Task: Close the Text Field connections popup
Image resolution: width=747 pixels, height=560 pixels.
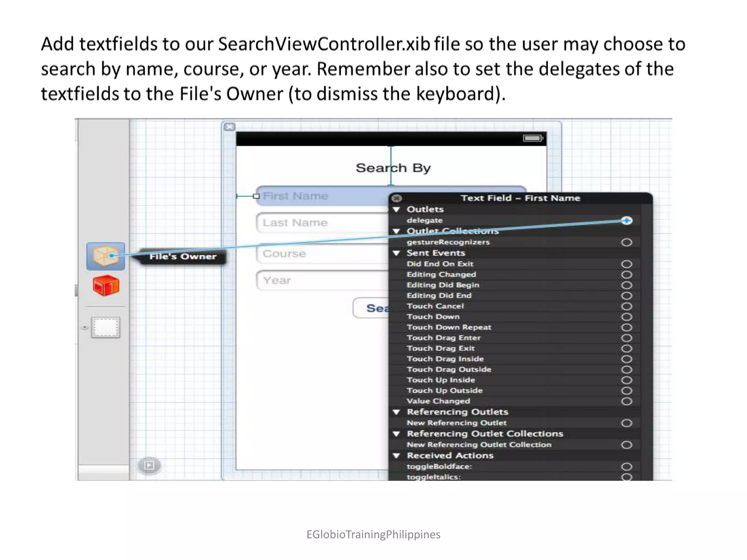Action: pos(397,198)
